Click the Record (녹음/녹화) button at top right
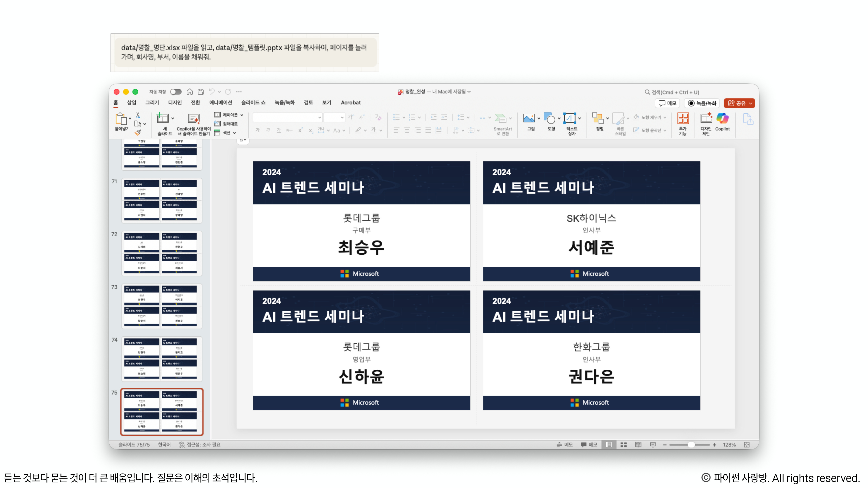This screenshot has width=868, height=488. pyautogui.click(x=702, y=103)
